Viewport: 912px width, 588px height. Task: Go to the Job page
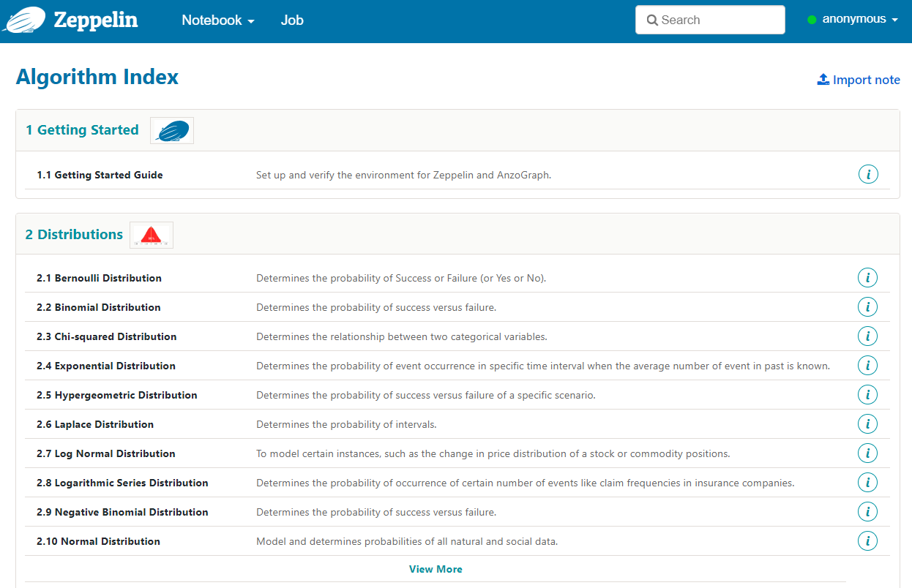point(292,20)
